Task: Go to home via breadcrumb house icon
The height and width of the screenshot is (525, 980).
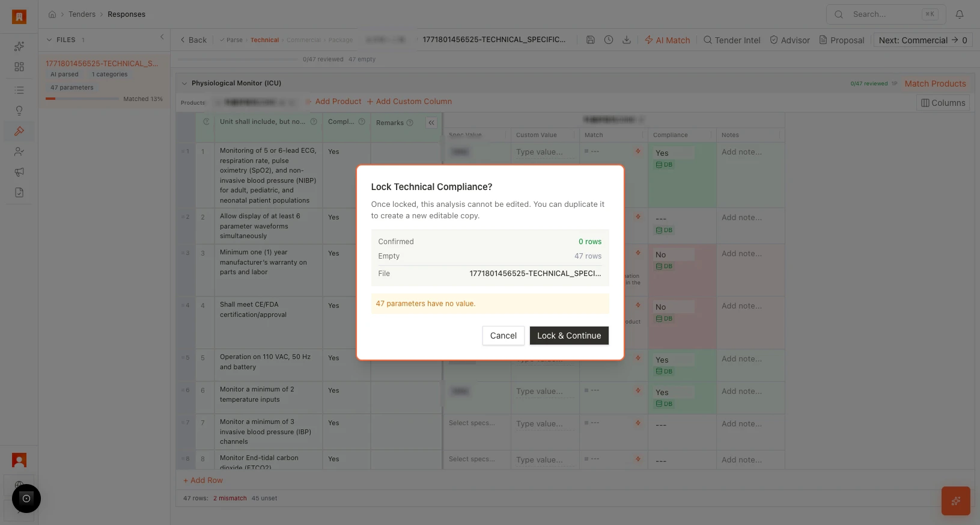Action: [x=52, y=14]
